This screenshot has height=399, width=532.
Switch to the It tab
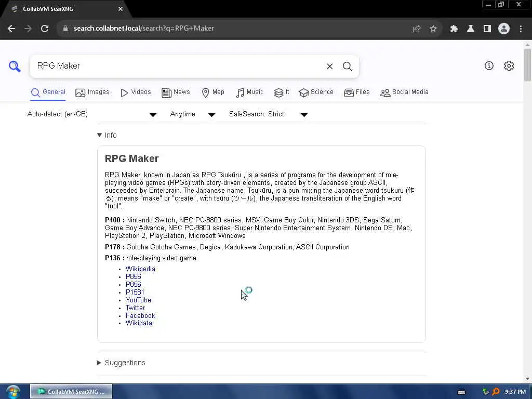[x=282, y=92]
